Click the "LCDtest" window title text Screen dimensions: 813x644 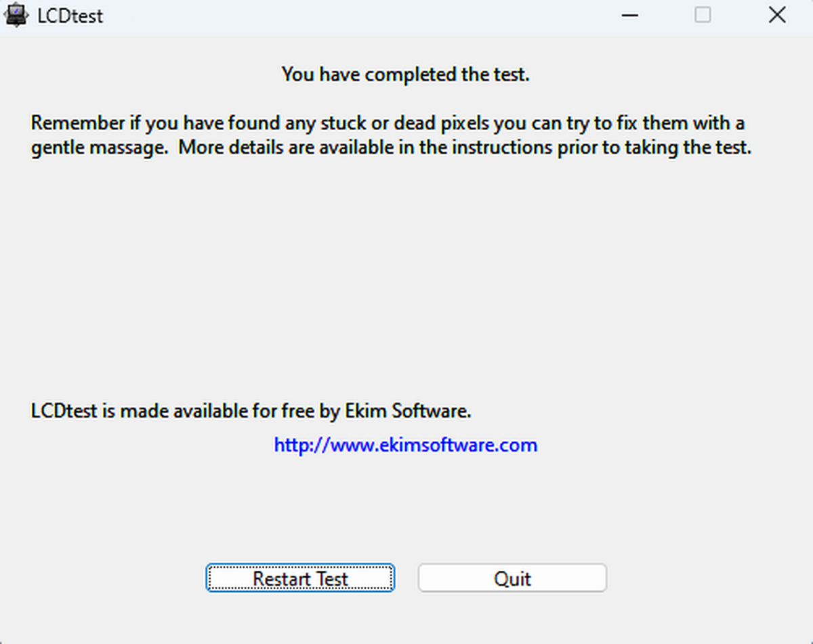coord(70,16)
